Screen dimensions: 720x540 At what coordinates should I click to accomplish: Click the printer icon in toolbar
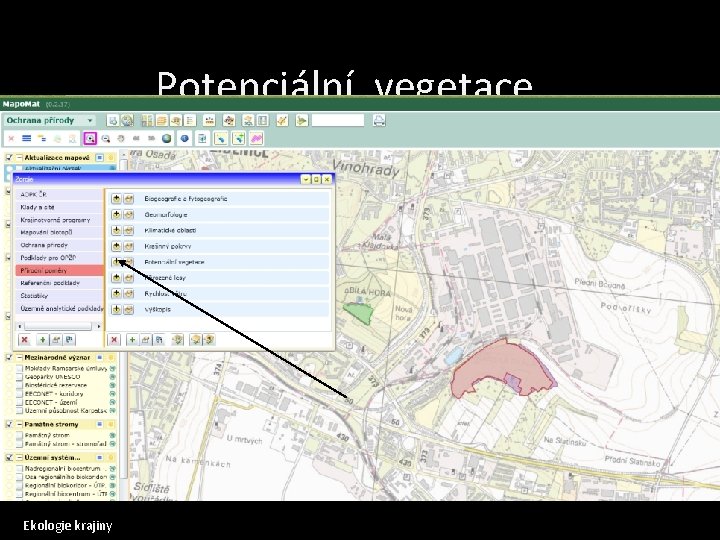[379, 120]
